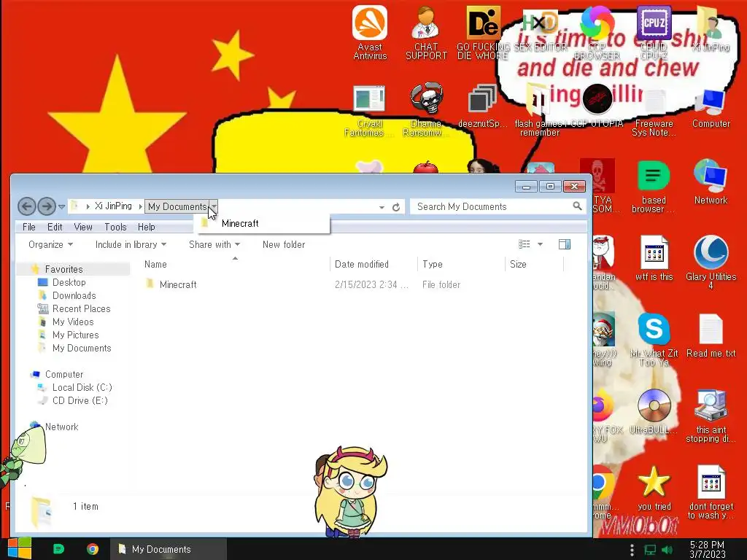Image resolution: width=747 pixels, height=560 pixels.
Task: Open the deeznutSp desktop icon
Action: pyautogui.click(x=482, y=106)
